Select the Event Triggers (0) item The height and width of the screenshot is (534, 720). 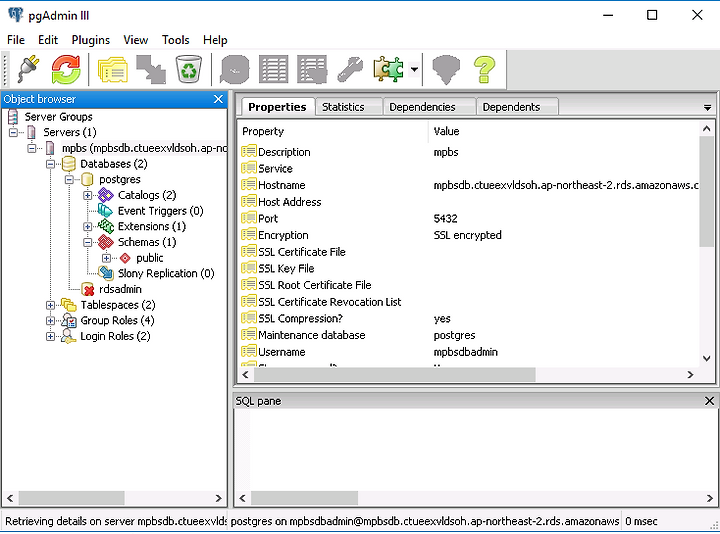tap(160, 211)
